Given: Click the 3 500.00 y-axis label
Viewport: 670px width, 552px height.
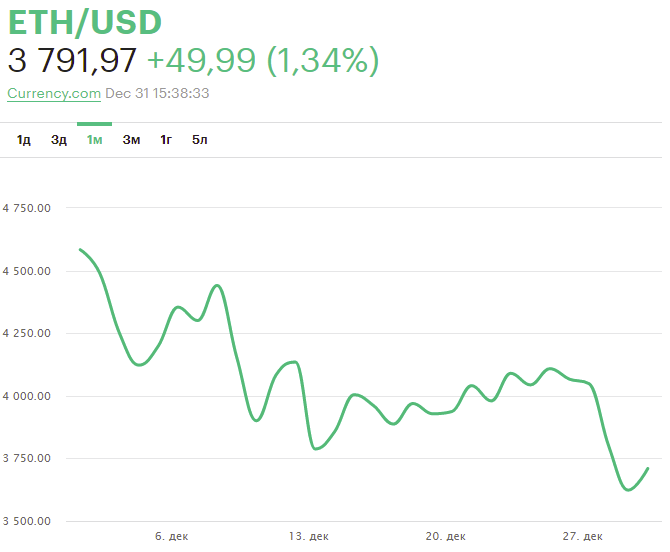Looking at the screenshot, I should pyautogui.click(x=27, y=521).
